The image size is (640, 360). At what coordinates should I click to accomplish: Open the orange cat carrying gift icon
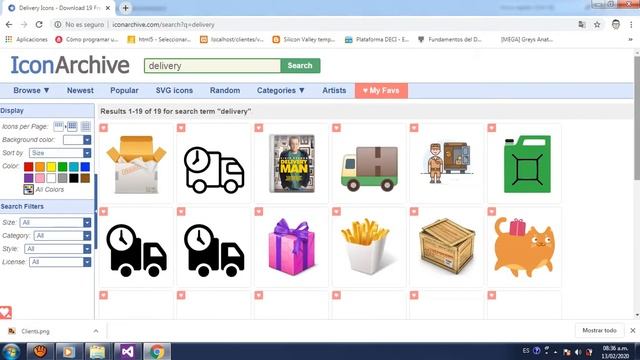524,247
